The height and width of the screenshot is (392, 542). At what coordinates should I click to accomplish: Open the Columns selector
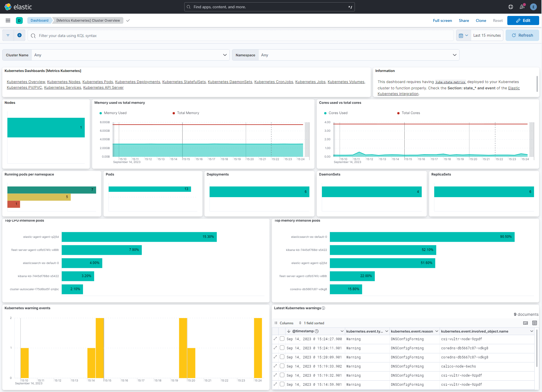coord(284,323)
